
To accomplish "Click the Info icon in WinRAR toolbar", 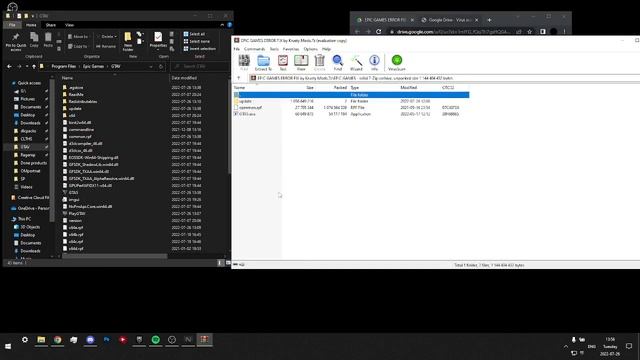I will tap(374, 62).
